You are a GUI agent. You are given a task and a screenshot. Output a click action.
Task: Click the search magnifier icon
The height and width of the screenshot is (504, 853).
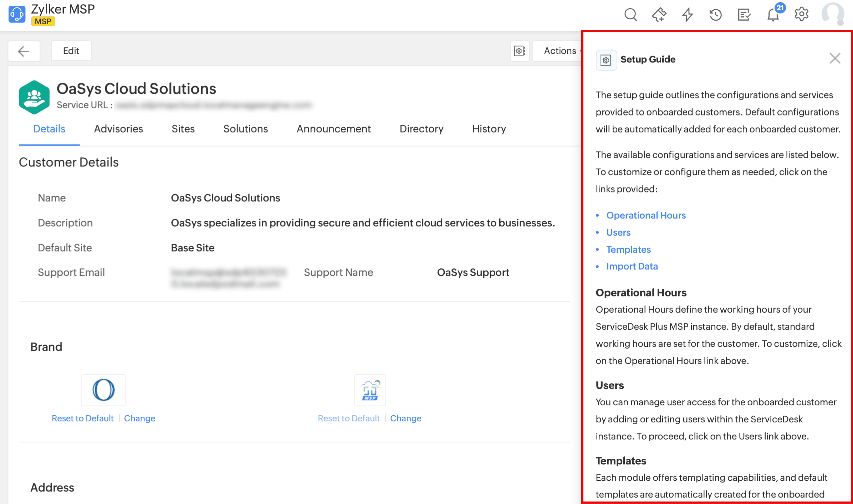click(x=630, y=15)
